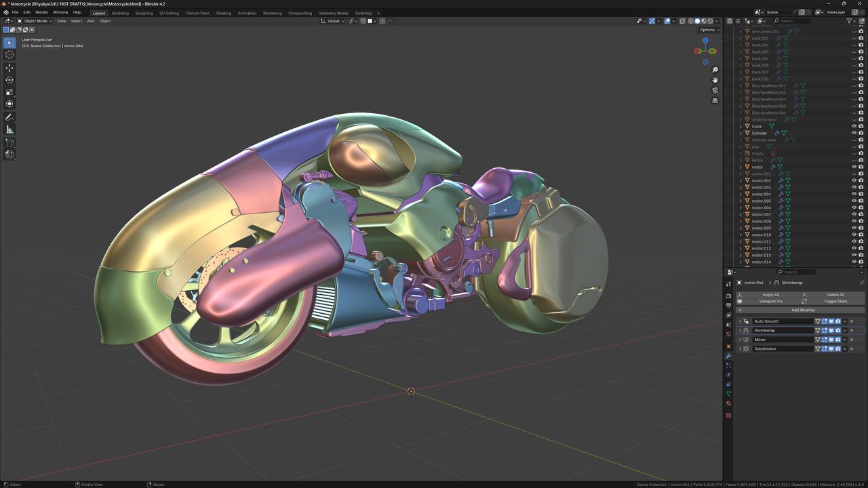Expand the Shrinkwrap modifier panel
868x488 pixels.
coord(740,331)
